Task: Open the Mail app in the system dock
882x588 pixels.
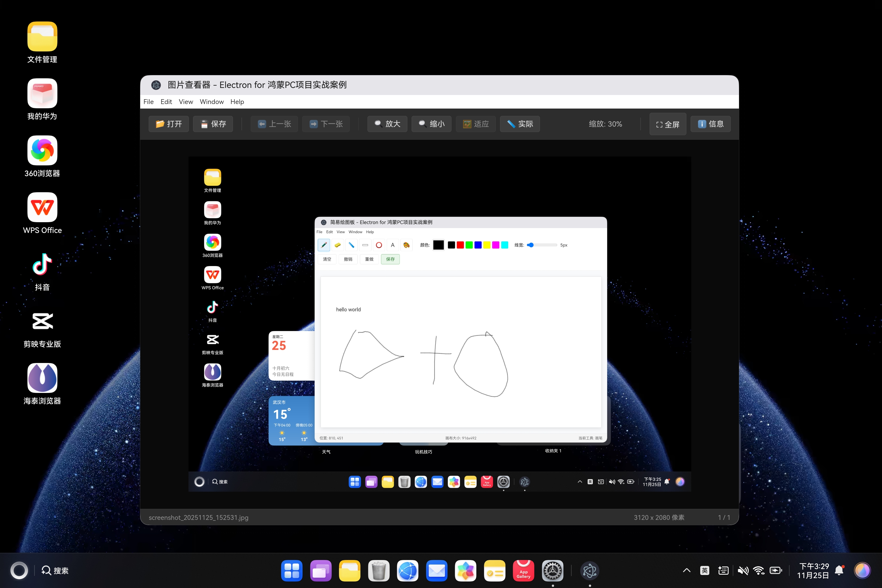Action: (x=437, y=571)
